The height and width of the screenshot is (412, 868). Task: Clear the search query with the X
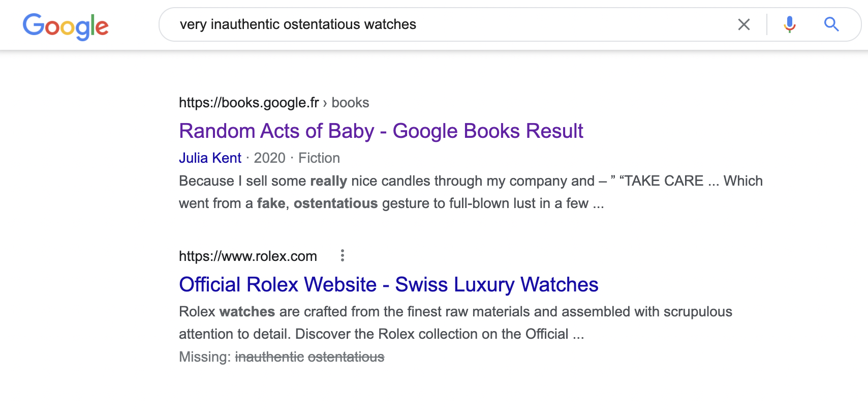pyautogui.click(x=743, y=24)
